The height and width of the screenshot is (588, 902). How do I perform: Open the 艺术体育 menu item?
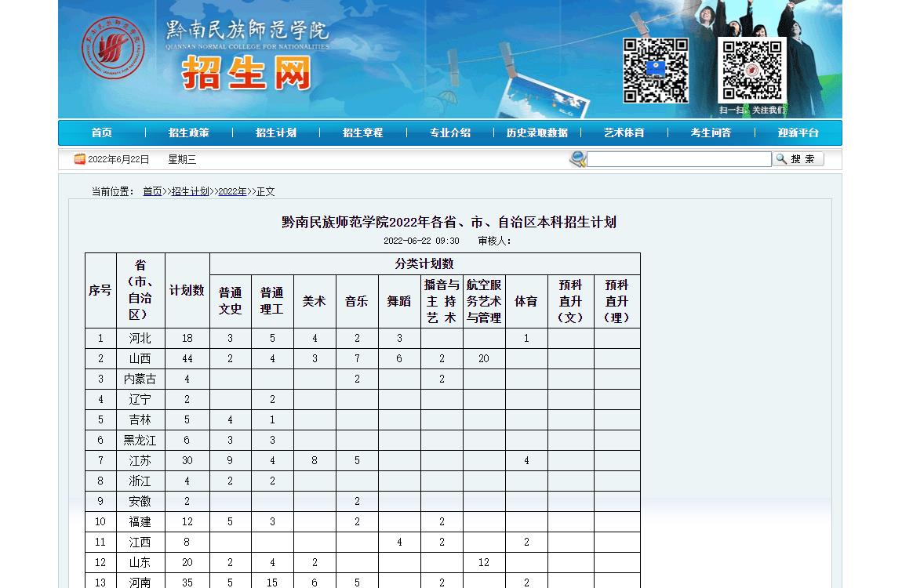point(624,132)
